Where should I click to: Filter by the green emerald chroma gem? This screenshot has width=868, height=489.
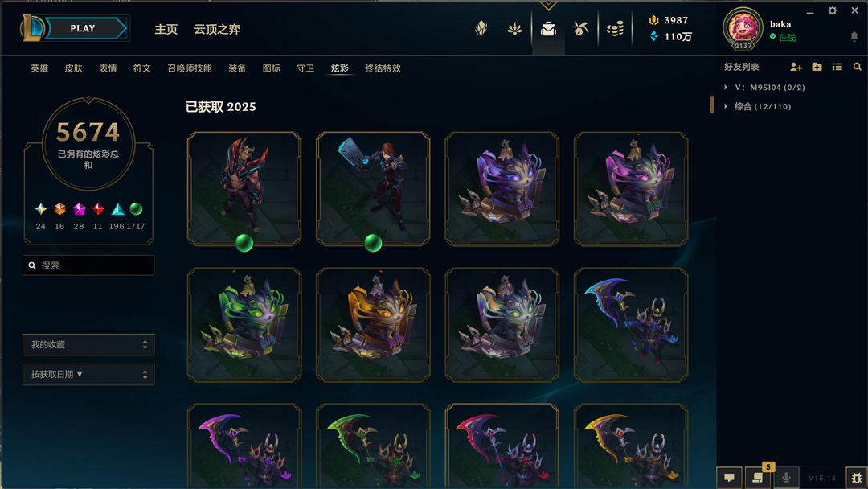136,209
